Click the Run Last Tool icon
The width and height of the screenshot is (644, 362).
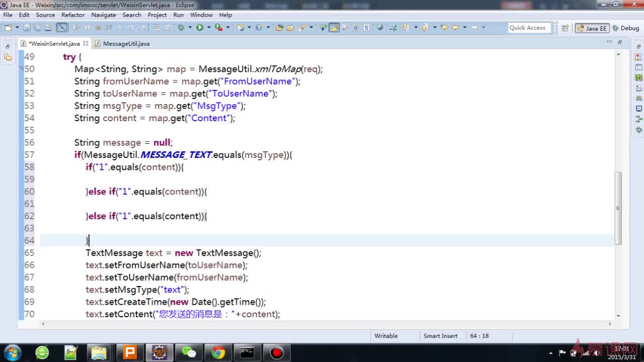218,28
